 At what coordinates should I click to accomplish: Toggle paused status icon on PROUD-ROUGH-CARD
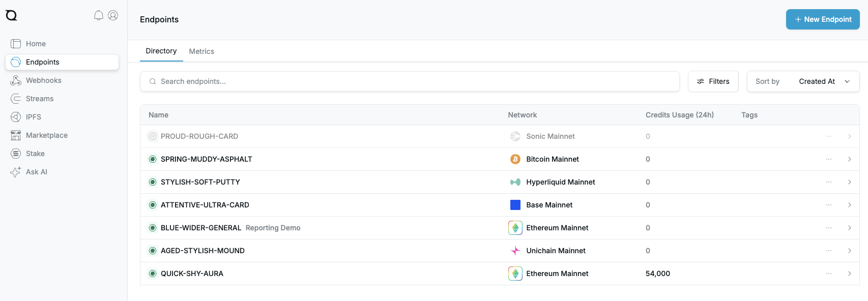(153, 136)
